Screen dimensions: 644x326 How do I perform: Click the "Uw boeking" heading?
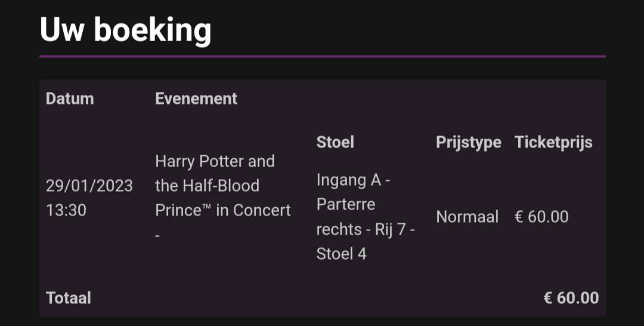coord(125,30)
